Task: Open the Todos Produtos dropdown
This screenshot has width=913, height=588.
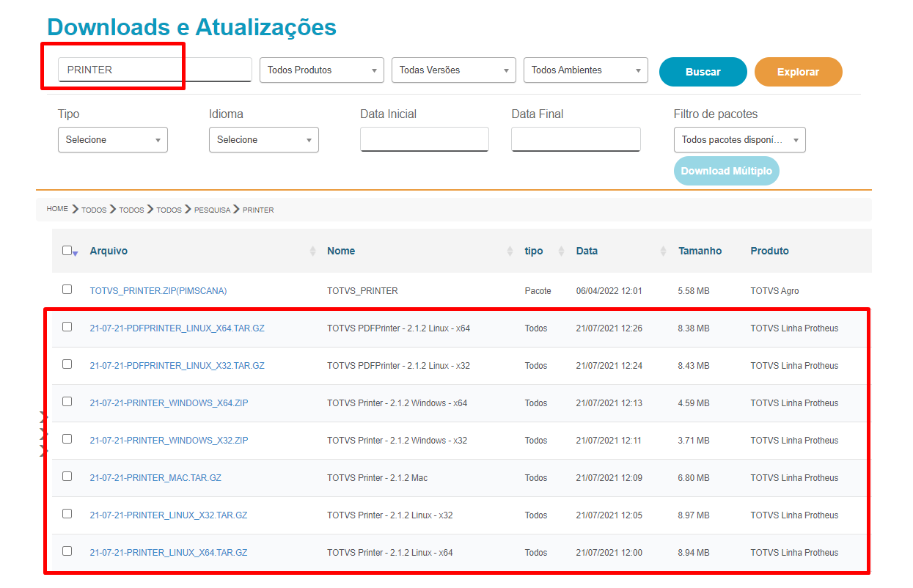Action: coord(322,70)
